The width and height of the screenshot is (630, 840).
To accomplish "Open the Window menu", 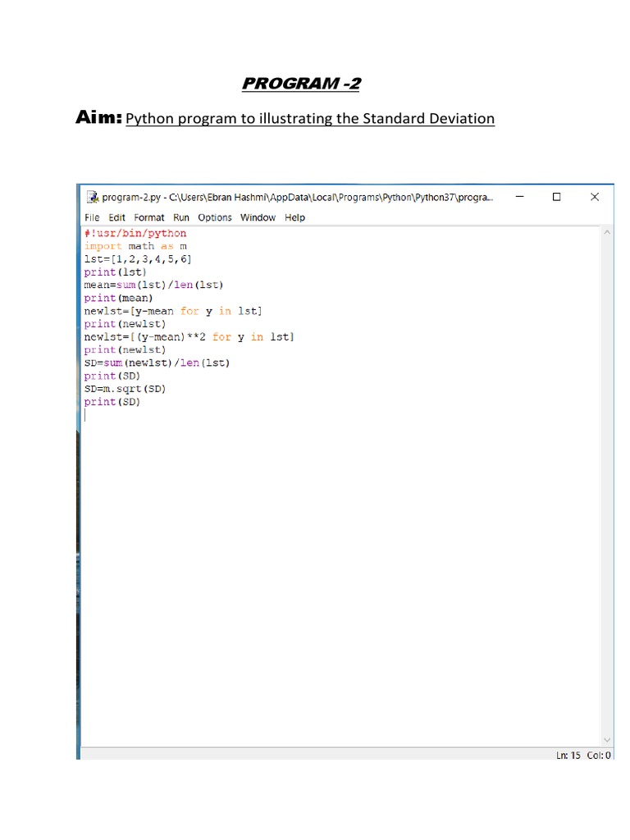I will (x=258, y=217).
